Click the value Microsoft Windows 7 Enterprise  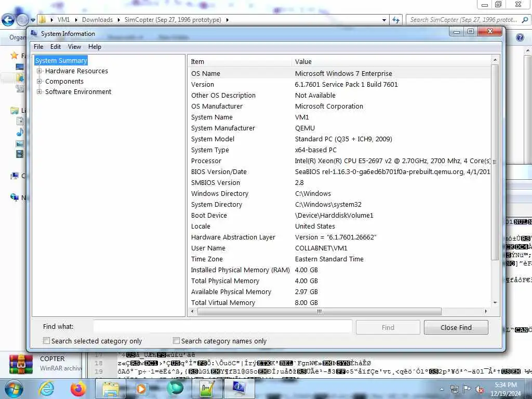(x=343, y=73)
